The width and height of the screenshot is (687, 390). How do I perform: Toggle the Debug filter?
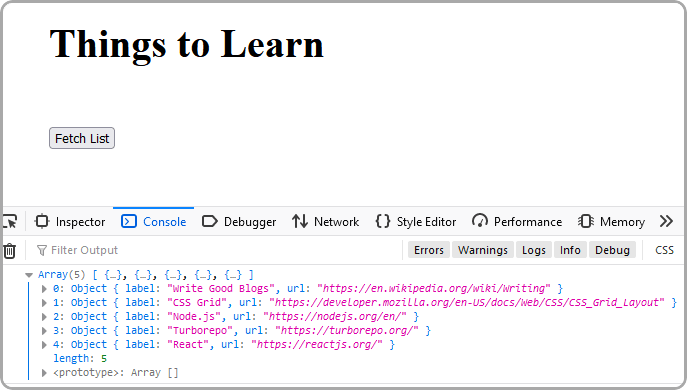click(612, 250)
